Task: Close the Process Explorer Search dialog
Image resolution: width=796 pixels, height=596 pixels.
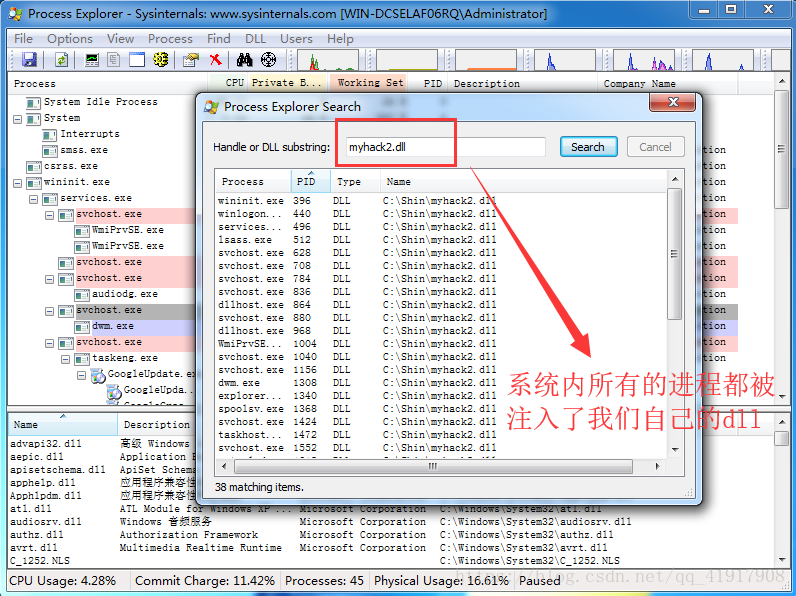Action: [673, 102]
